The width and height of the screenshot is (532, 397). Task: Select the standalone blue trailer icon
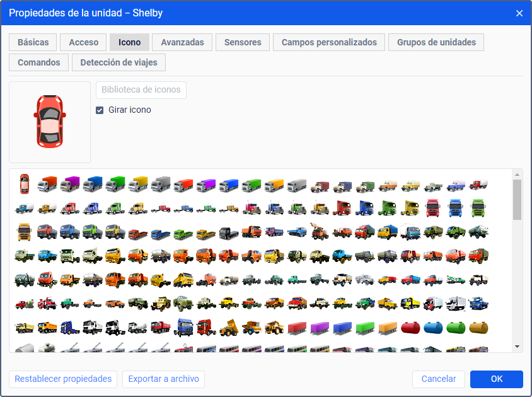(x=342, y=328)
